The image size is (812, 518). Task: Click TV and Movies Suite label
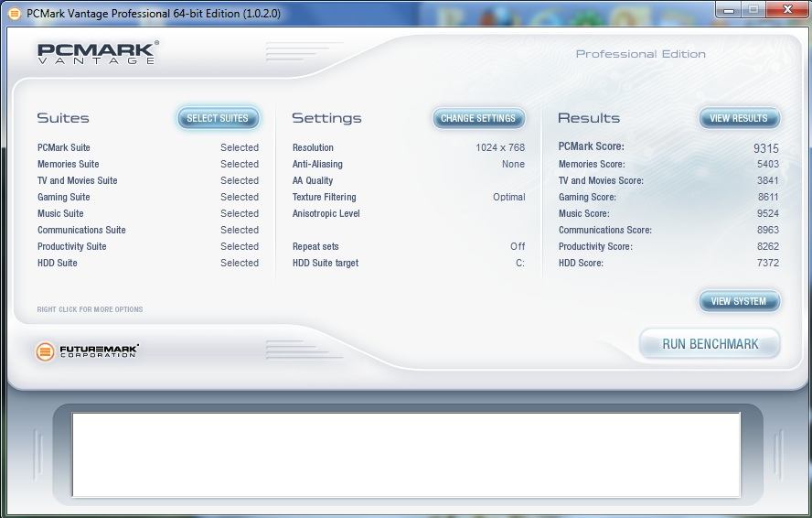pos(78,181)
